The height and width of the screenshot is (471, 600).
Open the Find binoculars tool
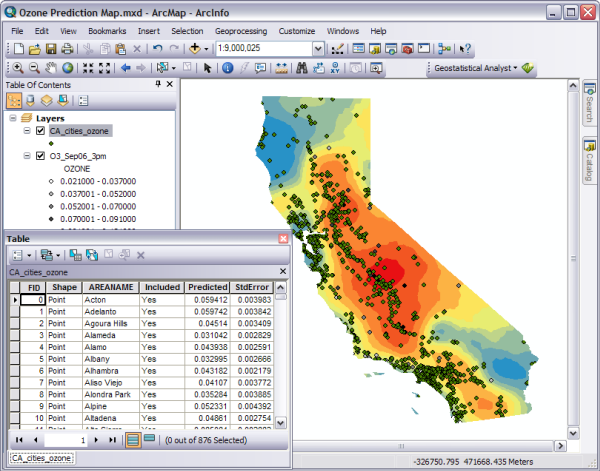tap(302, 68)
